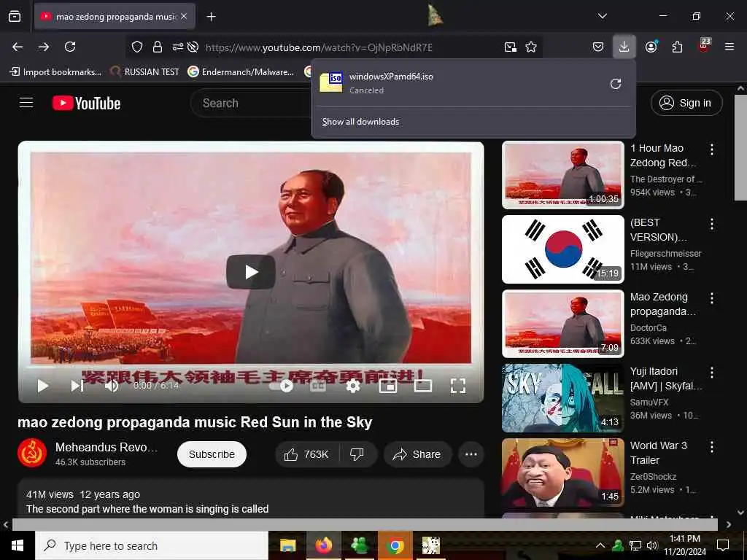Toggle theater mode
The width and height of the screenshot is (747, 560).
click(423, 386)
